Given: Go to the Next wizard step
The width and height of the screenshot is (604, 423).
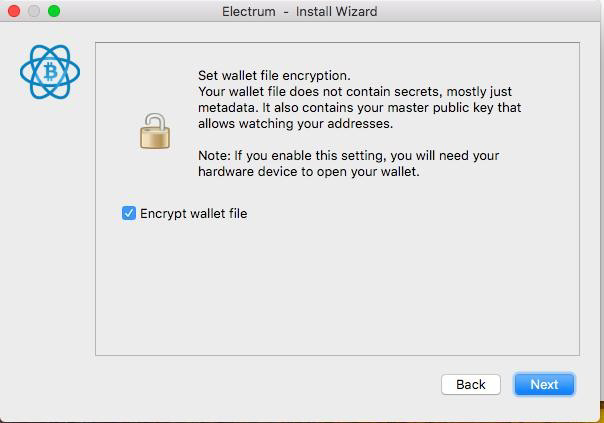Looking at the screenshot, I should tap(544, 384).
